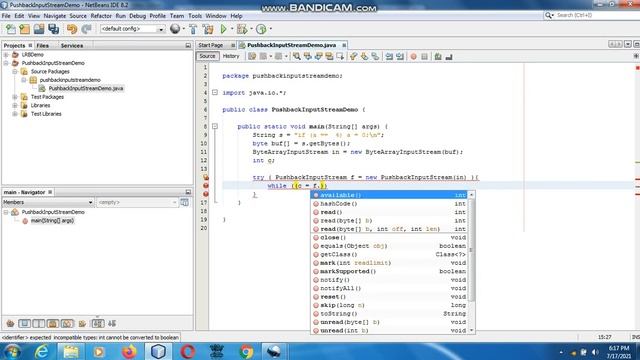Select read() with no arguments in autocomplete
Viewport: 640px width, 360px height.
click(x=390, y=212)
